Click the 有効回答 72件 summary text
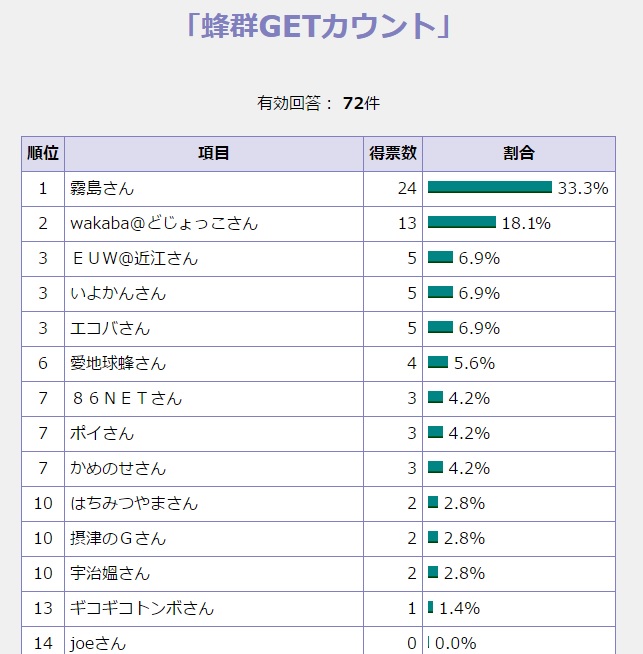 pyautogui.click(x=319, y=103)
